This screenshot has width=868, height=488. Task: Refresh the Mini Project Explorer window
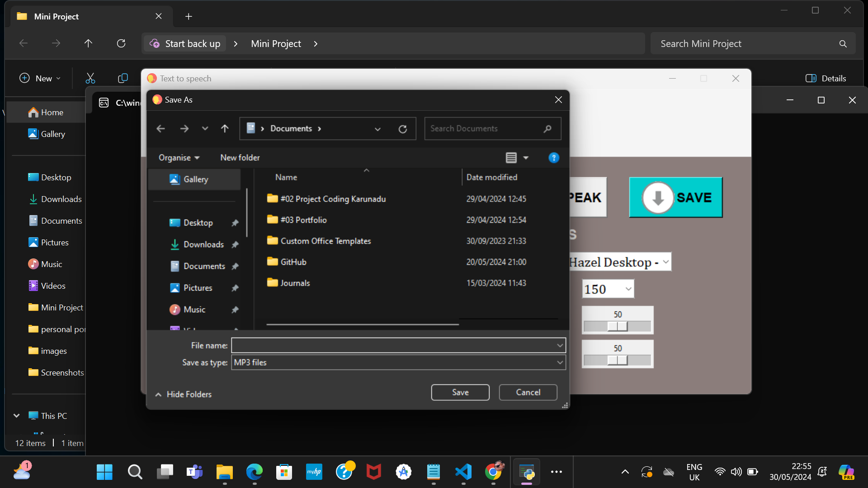click(x=121, y=43)
